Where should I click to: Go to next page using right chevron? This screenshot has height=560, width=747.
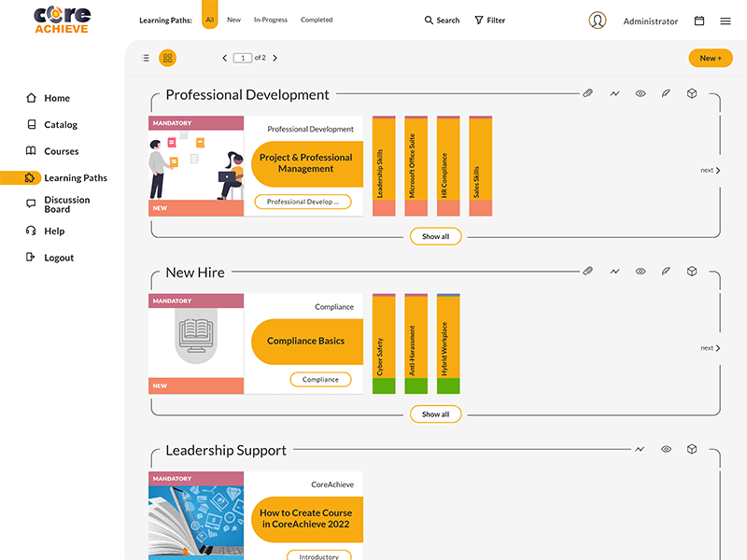coord(275,58)
